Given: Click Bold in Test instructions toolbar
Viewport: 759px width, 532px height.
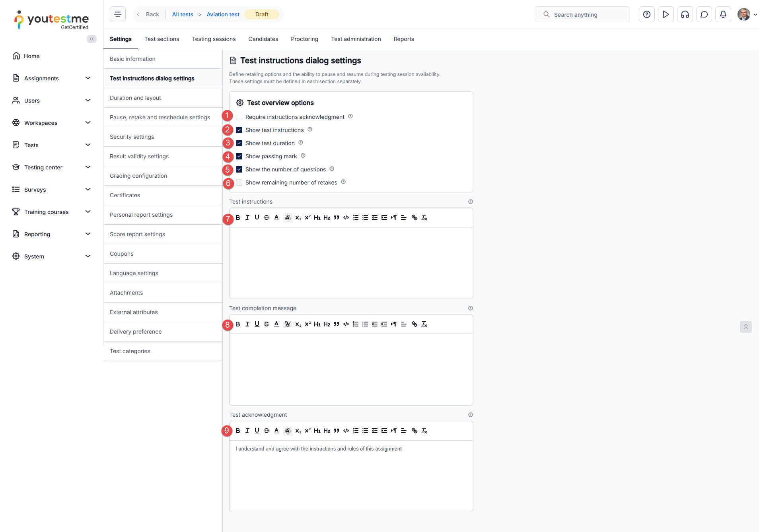Looking at the screenshot, I should [x=238, y=217].
